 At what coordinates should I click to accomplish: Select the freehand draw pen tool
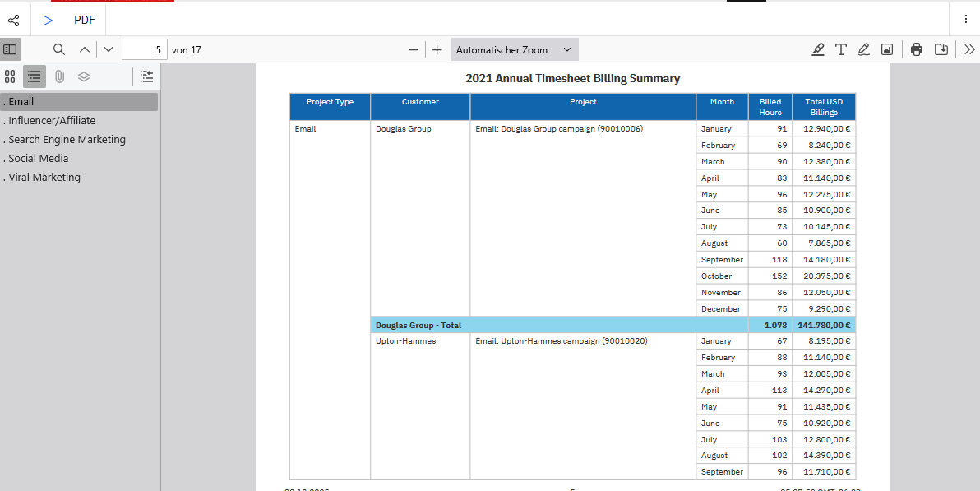863,49
